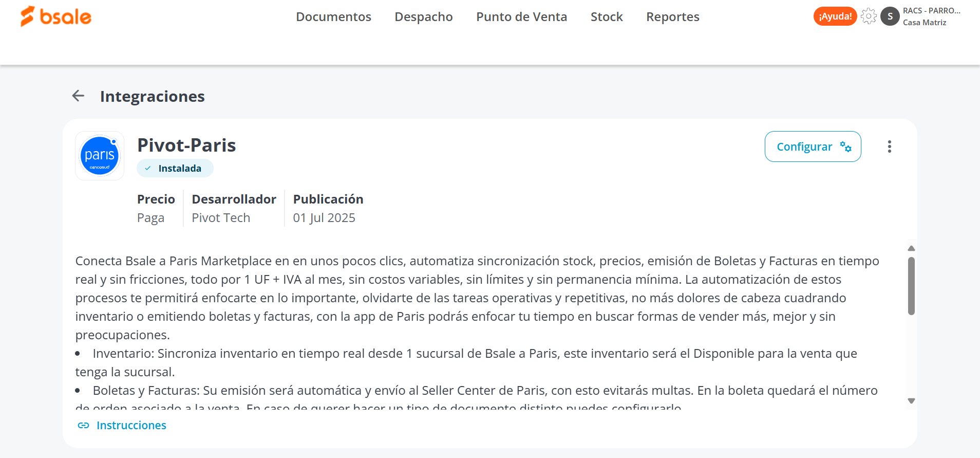
Task: Click the Instalada status badge
Action: point(175,168)
